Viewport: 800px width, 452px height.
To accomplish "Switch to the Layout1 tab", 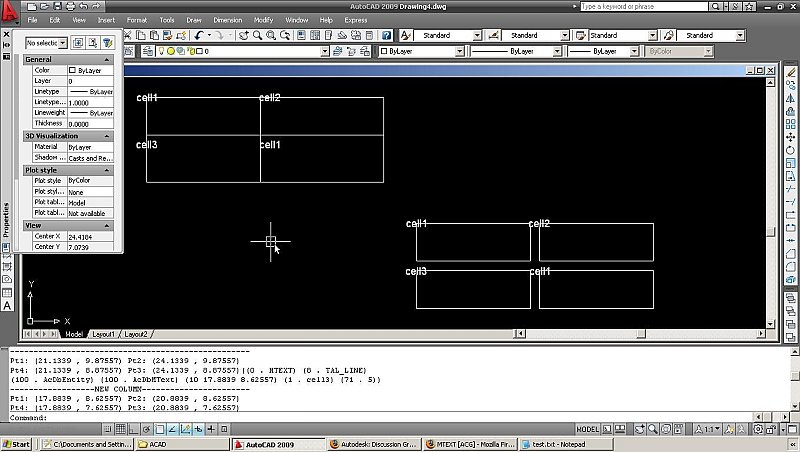I will 104,334.
